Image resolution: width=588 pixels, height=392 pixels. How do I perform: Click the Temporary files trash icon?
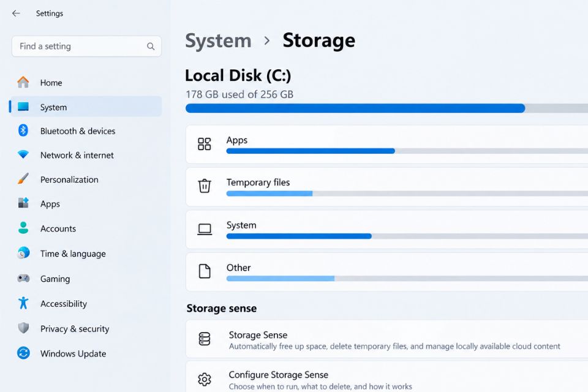(205, 186)
